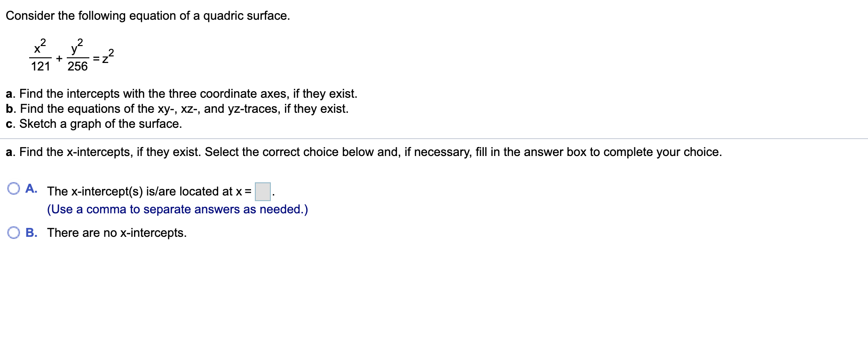The image size is (868, 359).
Task: Click part b about xy-, xz-, yz-traces
Action: 176,109
